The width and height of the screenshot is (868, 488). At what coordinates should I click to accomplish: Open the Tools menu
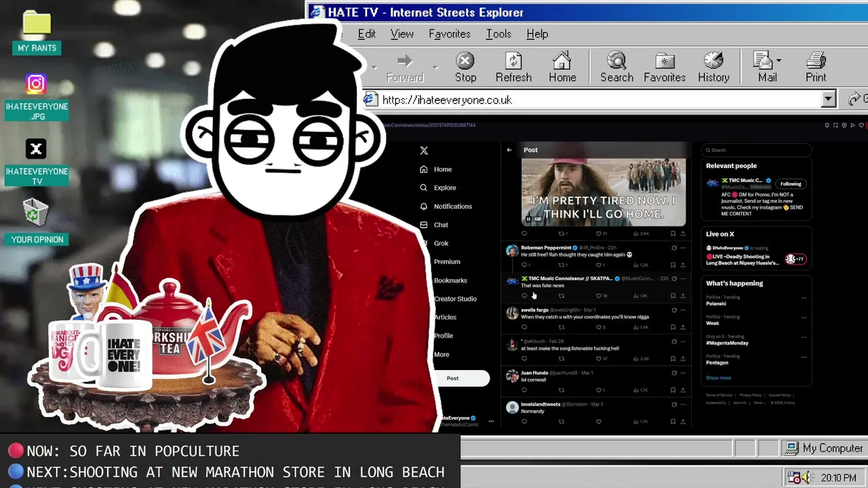pyautogui.click(x=498, y=34)
